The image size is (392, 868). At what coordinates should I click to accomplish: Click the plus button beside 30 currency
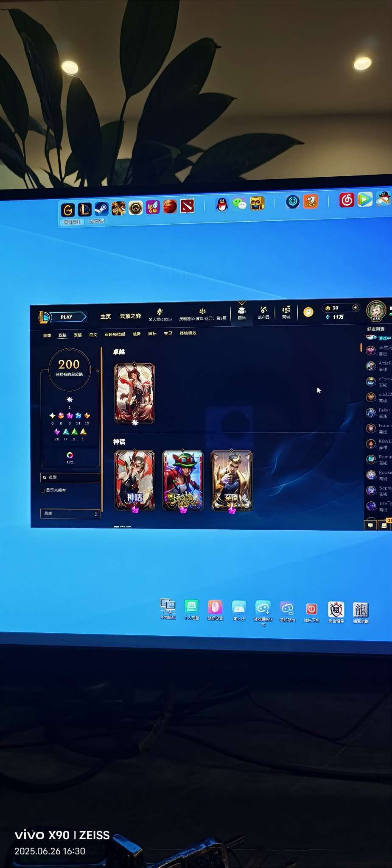[x=356, y=307]
